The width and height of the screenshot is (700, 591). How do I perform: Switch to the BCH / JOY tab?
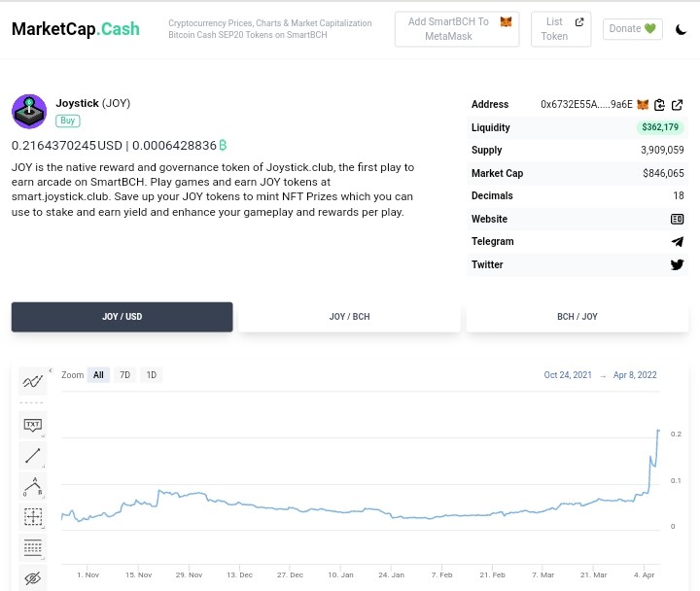point(577,317)
